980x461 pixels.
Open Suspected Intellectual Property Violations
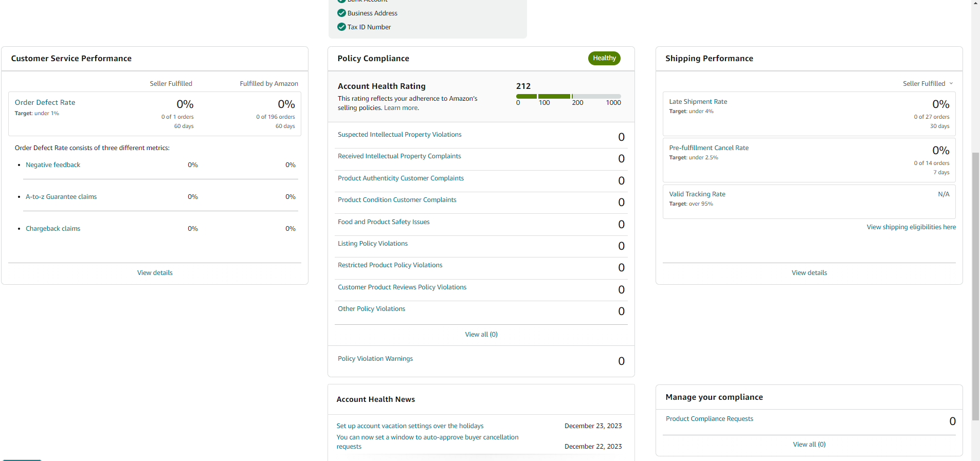click(x=400, y=135)
